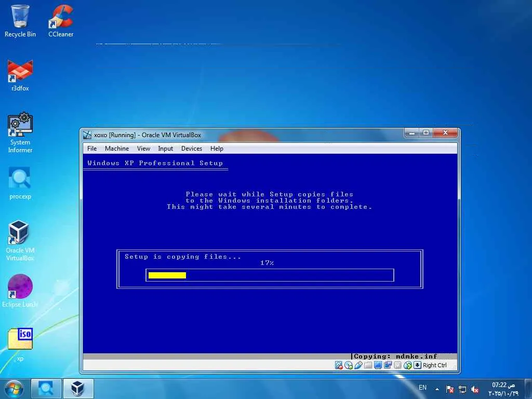Click 'This might take several minutes' line
The image size is (532, 399).
270,207
